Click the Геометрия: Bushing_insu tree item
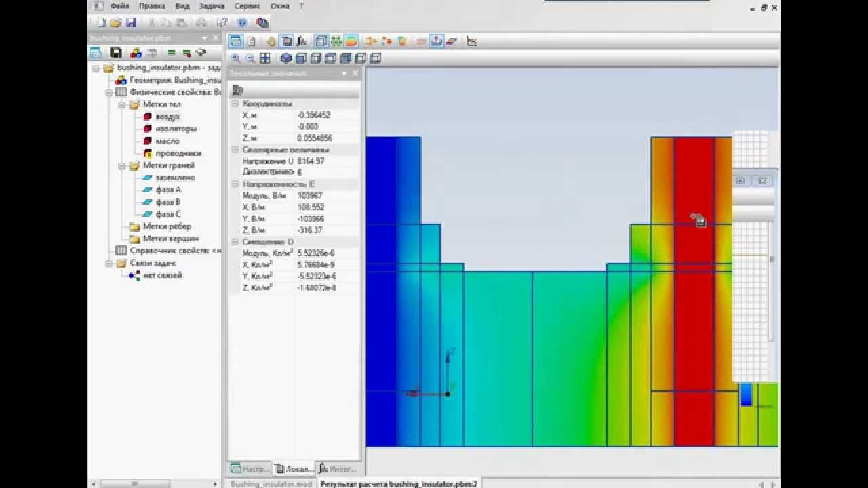The height and width of the screenshot is (488, 868). pyautogui.click(x=176, y=80)
